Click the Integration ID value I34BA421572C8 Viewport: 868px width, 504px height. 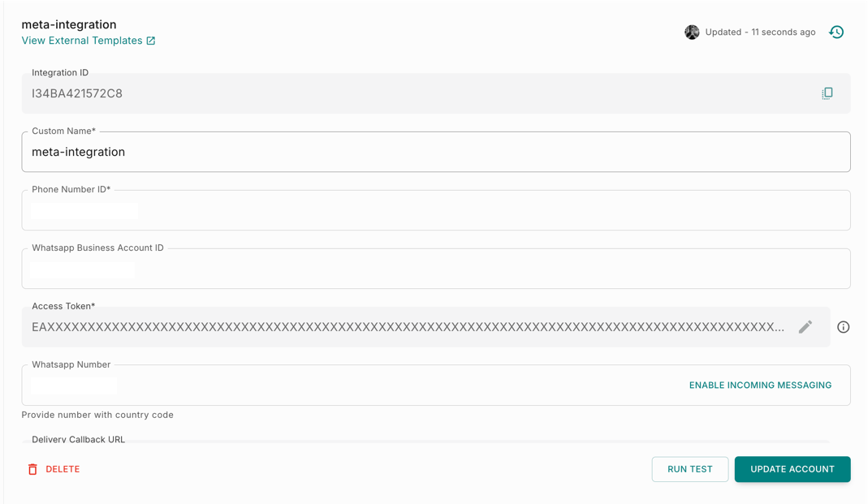pos(77,93)
